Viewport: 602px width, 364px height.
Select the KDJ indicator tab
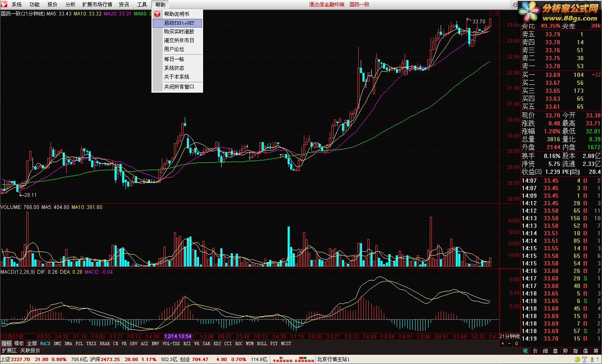point(217,344)
